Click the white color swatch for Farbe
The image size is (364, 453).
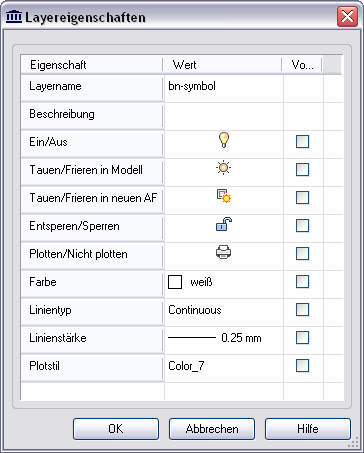click(175, 282)
